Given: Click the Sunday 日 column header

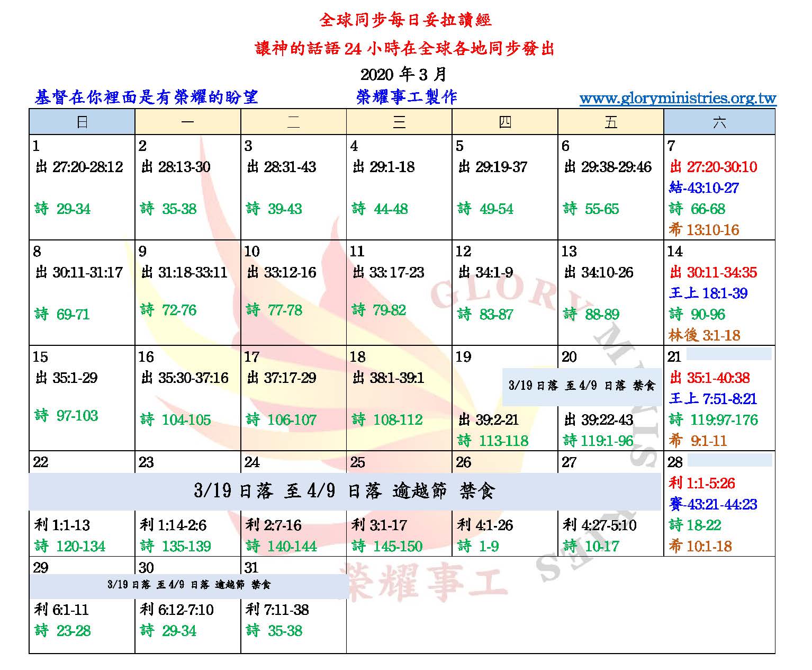Looking at the screenshot, I should pos(82,122).
